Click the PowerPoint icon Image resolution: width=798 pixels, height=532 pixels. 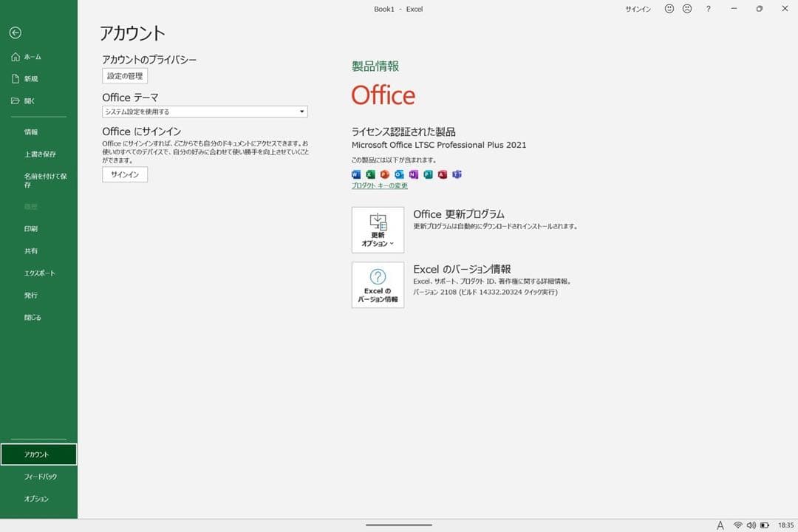(385, 174)
